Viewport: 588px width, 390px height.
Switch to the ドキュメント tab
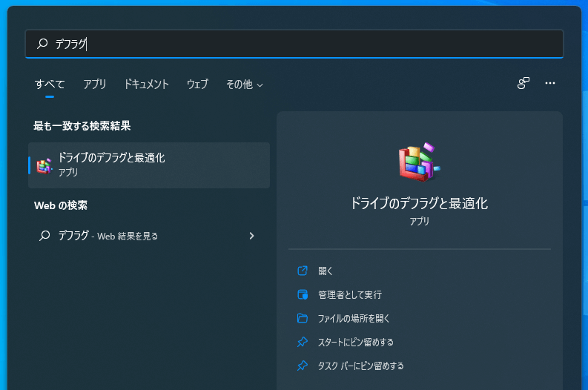147,84
